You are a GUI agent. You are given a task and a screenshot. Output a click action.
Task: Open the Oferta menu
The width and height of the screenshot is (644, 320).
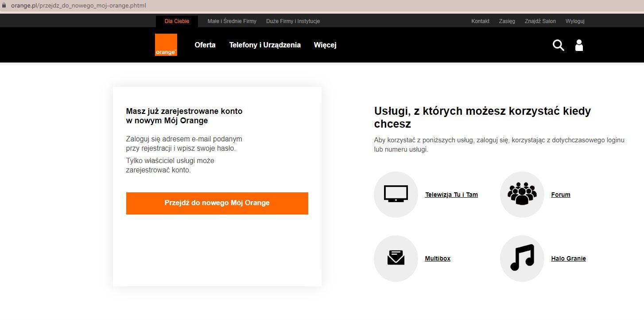[x=205, y=45]
